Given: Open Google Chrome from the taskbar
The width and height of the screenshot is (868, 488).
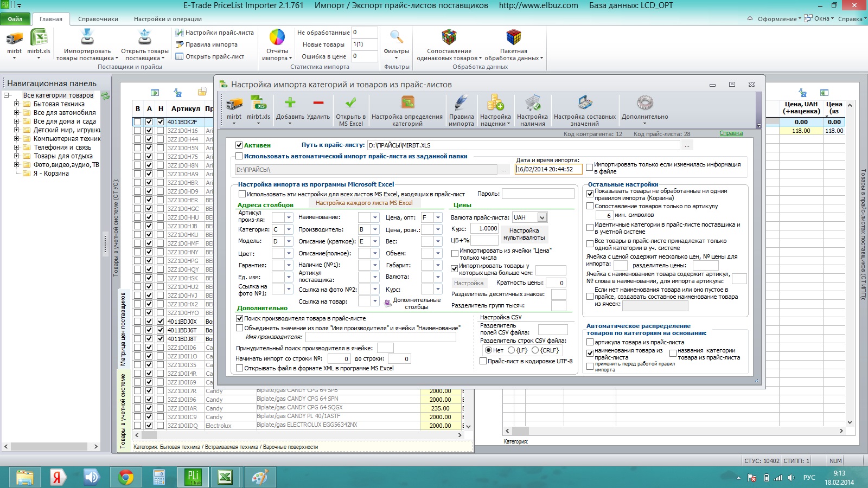Looking at the screenshot, I should (125, 477).
